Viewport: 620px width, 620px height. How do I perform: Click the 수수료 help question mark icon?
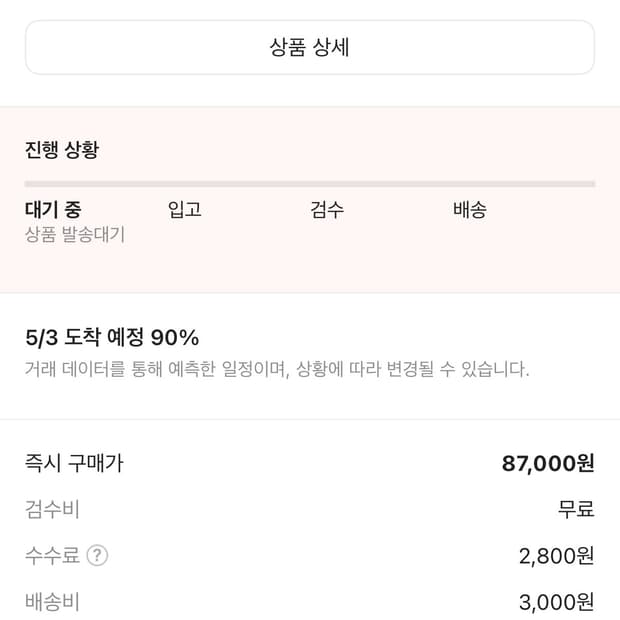97,555
